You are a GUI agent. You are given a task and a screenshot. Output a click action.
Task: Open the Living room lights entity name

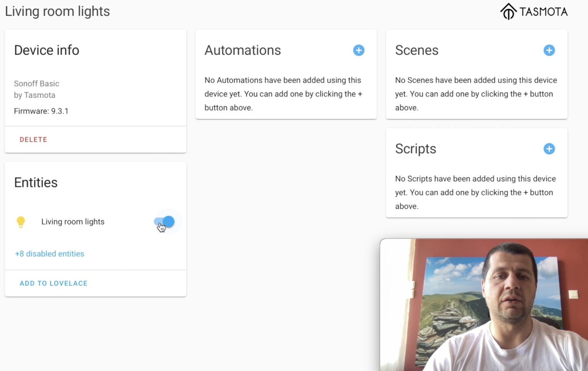(x=73, y=222)
